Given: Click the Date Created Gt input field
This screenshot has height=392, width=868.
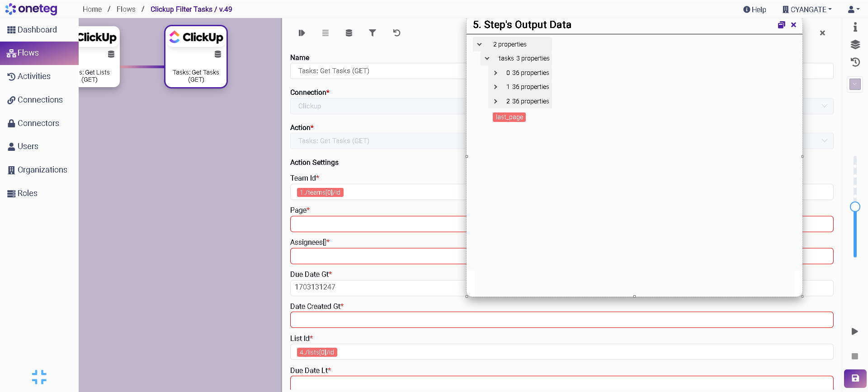Looking at the screenshot, I should tap(561, 320).
